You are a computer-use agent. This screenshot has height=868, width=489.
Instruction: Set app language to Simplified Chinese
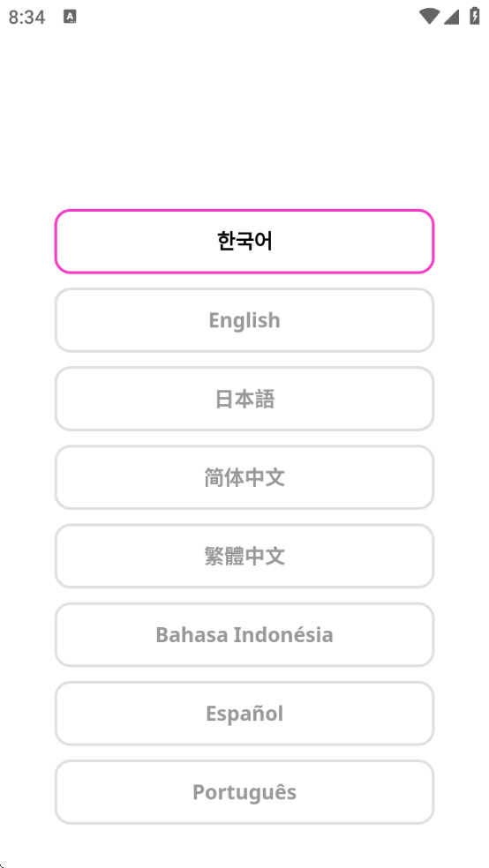pos(244,477)
